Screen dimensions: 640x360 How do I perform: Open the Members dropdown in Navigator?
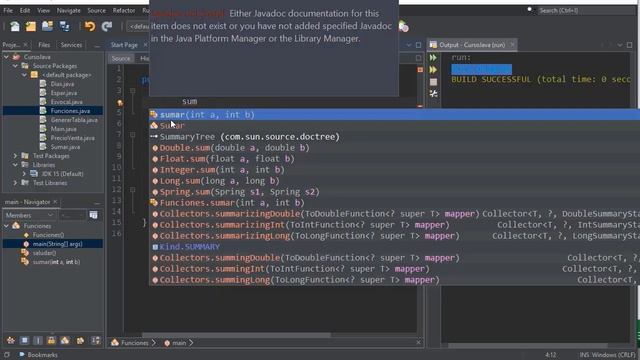[29, 215]
